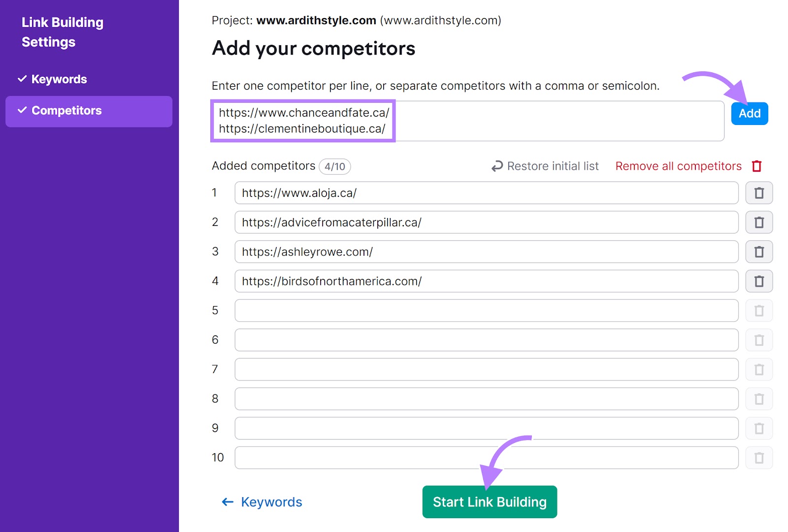
Task: Click the undo arrow icon next to Restore initial list
Action: [x=496, y=166]
